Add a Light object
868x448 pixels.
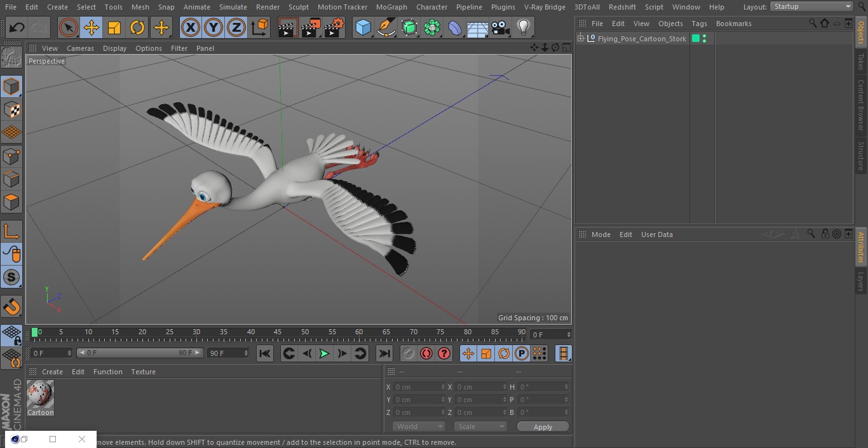tap(524, 27)
